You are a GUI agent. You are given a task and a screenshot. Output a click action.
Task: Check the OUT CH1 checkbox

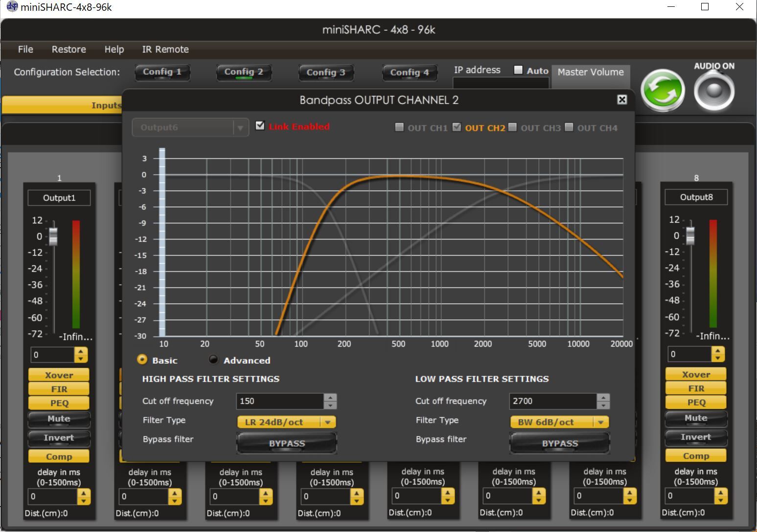[399, 127]
